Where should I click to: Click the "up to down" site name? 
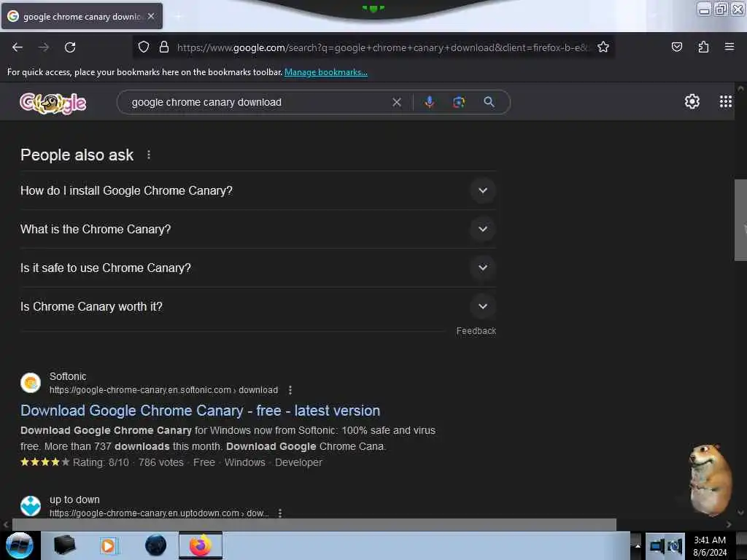click(74, 499)
